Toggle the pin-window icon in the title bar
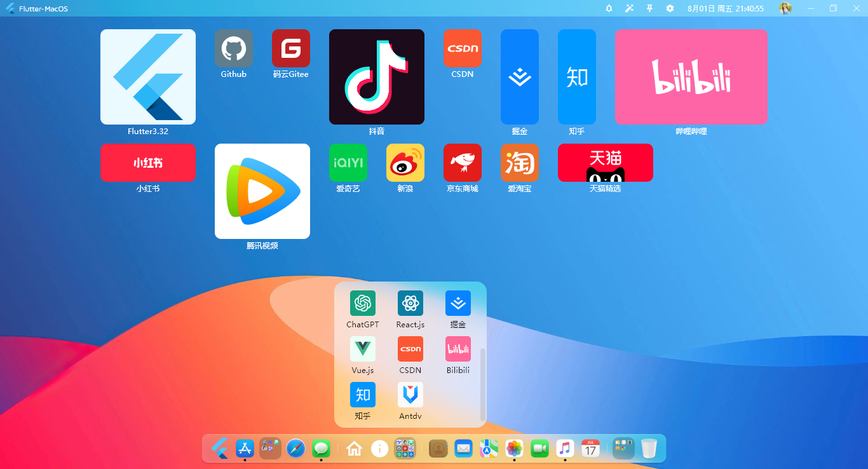This screenshot has width=868, height=469. click(649, 8)
